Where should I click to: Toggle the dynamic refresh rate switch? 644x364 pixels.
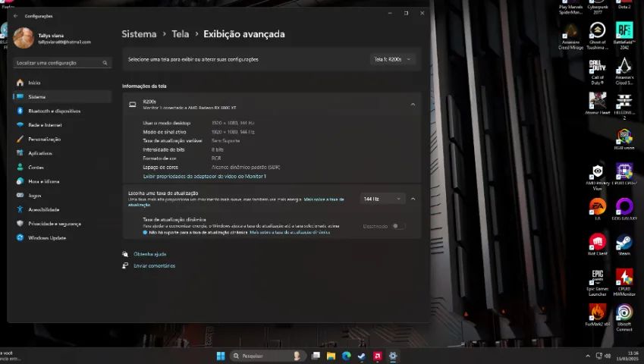tap(398, 226)
